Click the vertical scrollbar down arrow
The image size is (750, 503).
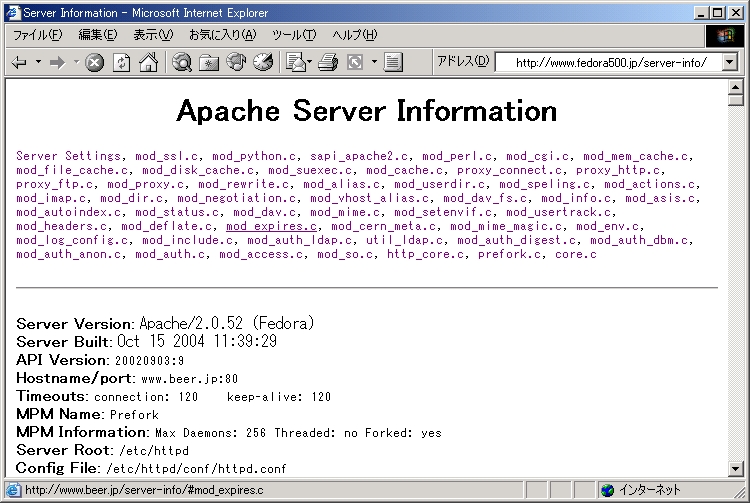[x=735, y=469]
